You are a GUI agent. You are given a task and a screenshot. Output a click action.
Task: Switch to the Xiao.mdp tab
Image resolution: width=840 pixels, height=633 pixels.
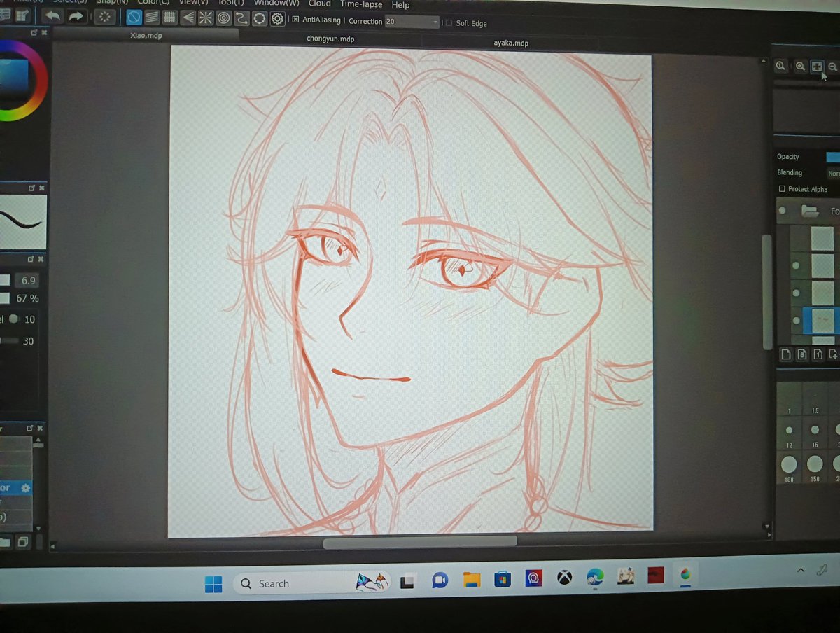pyautogui.click(x=146, y=35)
